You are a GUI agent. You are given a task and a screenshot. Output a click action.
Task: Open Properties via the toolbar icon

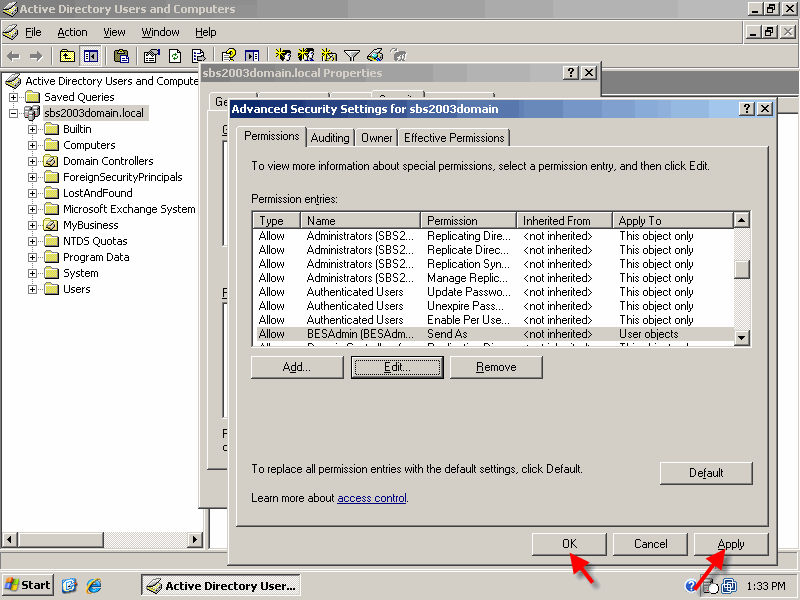click(x=152, y=56)
